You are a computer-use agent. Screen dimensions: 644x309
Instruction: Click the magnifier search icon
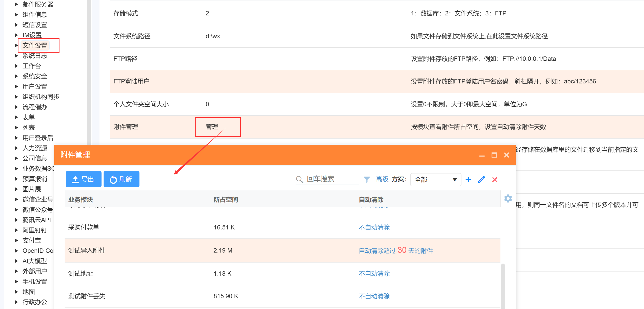299,179
